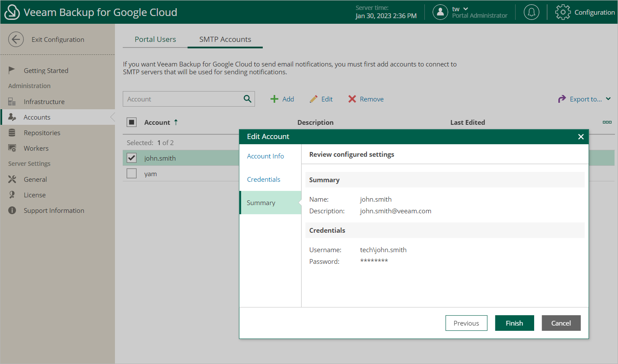
Task: Open General server settings
Action: 35,179
